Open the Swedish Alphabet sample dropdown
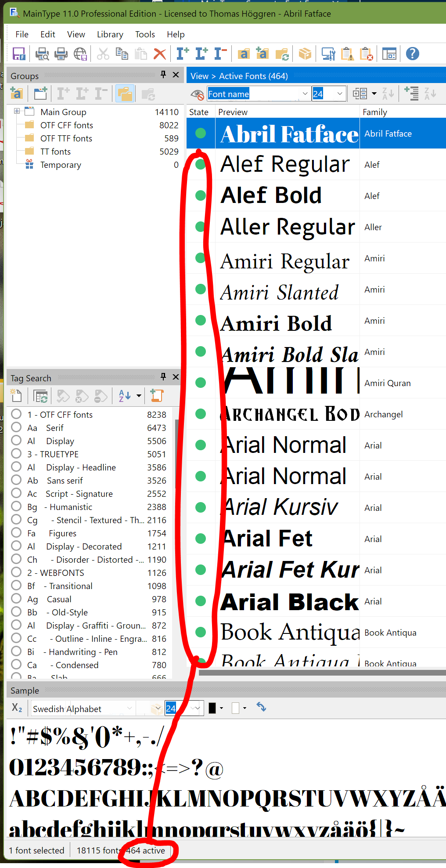The width and height of the screenshot is (446, 868). [x=129, y=708]
